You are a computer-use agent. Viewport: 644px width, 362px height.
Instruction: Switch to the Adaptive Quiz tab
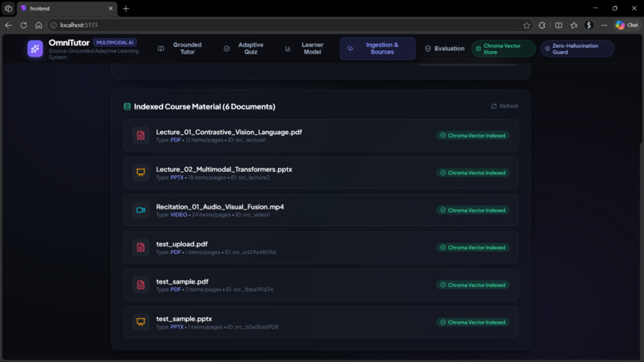pos(244,49)
